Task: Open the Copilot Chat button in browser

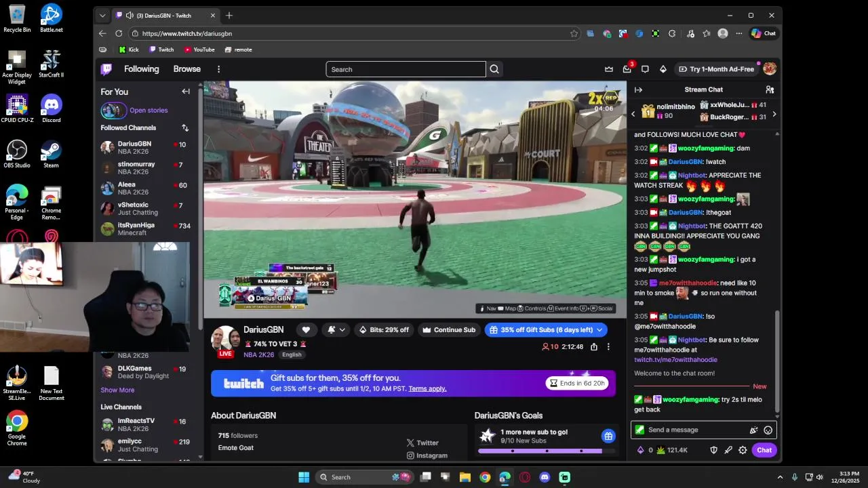Action: pos(764,33)
